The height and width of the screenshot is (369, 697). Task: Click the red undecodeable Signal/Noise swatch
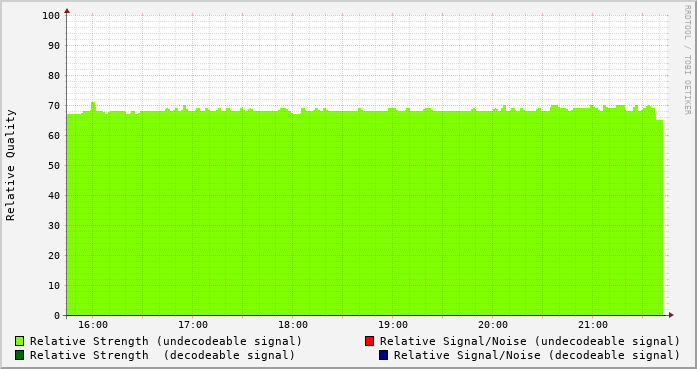(x=369, y=341)
